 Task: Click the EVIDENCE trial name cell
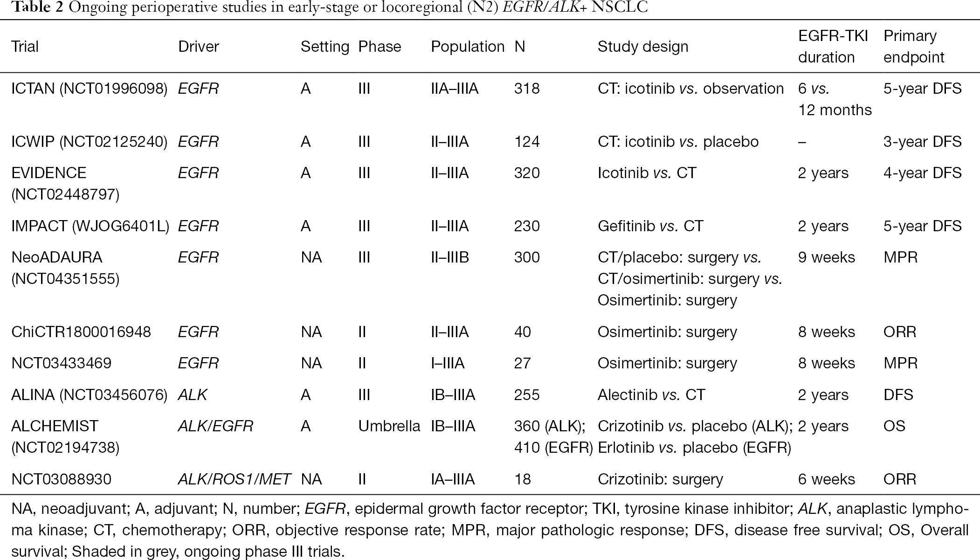(65, 184)
